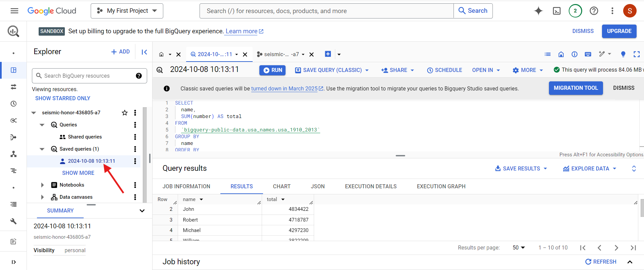This screenshot has width=644, height=270.
Task: Switch to EXECUTION DETAILS tab
Action: tap(371, 186)
